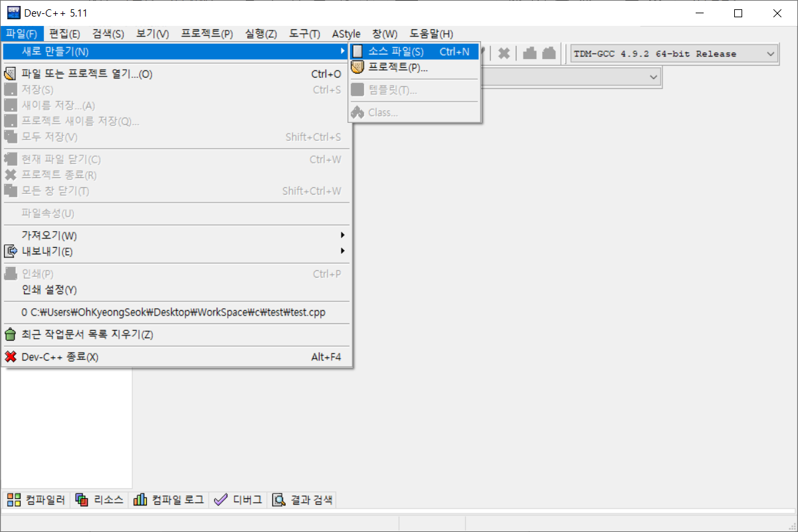The height and width of the screenshot is (532, 798).
Task: Click the 저장(S) save menu entry
Action: [177, 90]
